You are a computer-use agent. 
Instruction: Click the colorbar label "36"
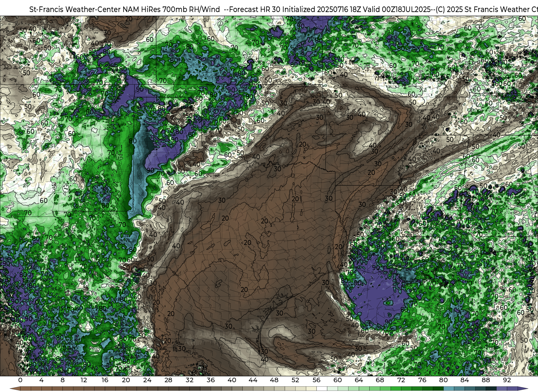[211, 380]
